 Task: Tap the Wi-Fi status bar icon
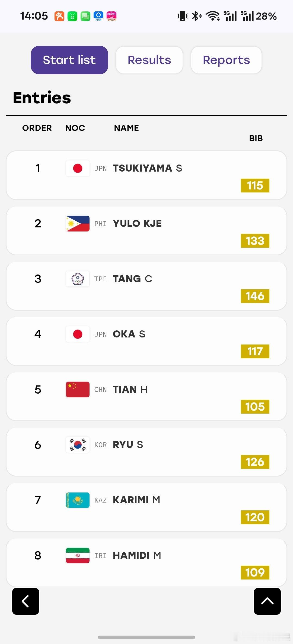(x=213, y=16)
